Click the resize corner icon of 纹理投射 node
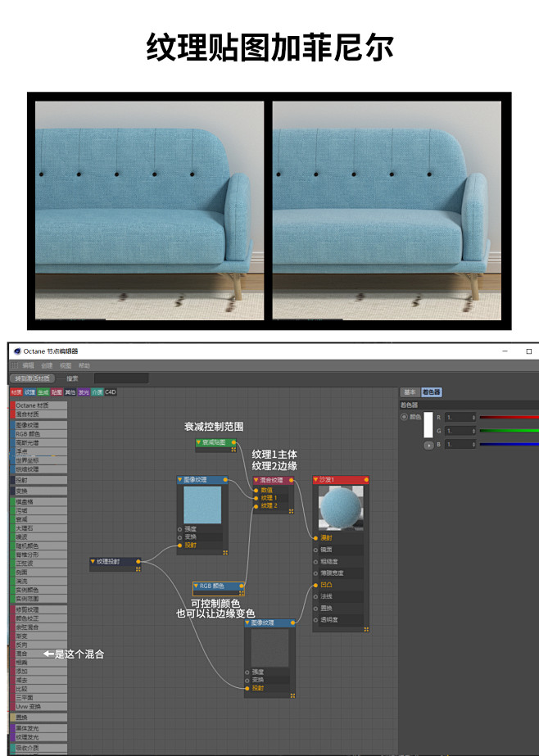 [138, 569]
